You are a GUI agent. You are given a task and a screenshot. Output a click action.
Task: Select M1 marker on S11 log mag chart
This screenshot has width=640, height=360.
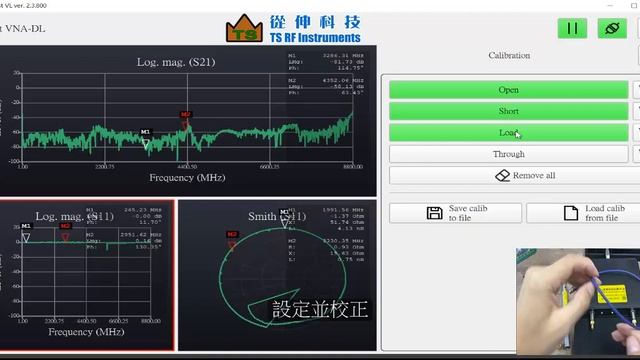point(26,233)
